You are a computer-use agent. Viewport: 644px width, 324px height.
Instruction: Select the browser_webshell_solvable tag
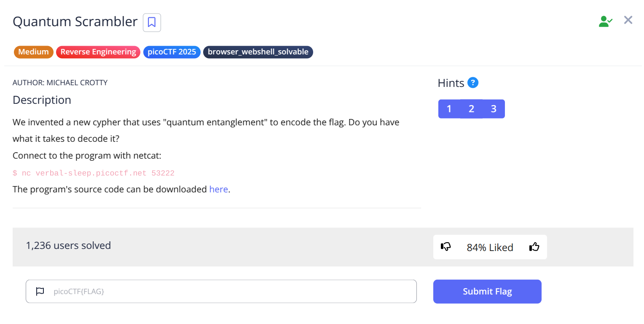coord(258,52)
